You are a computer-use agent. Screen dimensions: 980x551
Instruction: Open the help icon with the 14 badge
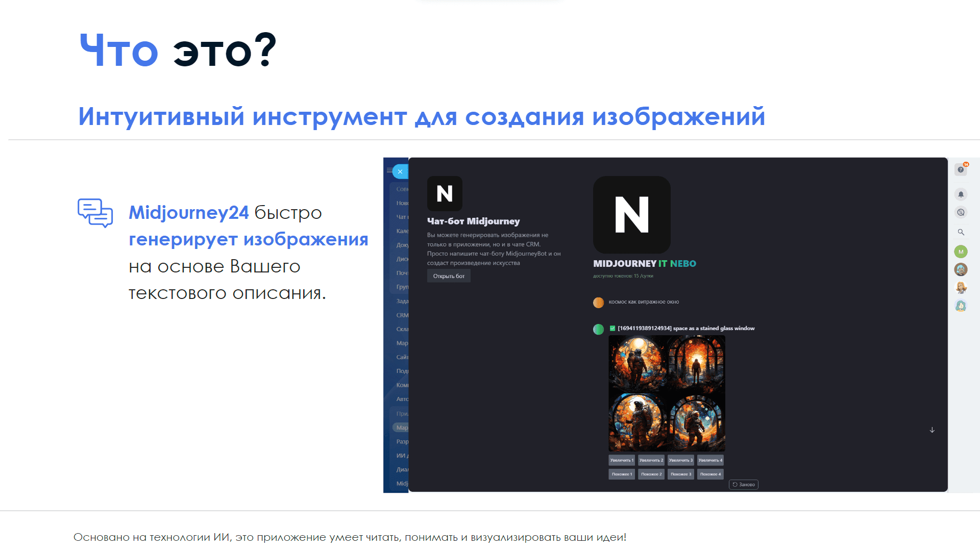point(961,169)
